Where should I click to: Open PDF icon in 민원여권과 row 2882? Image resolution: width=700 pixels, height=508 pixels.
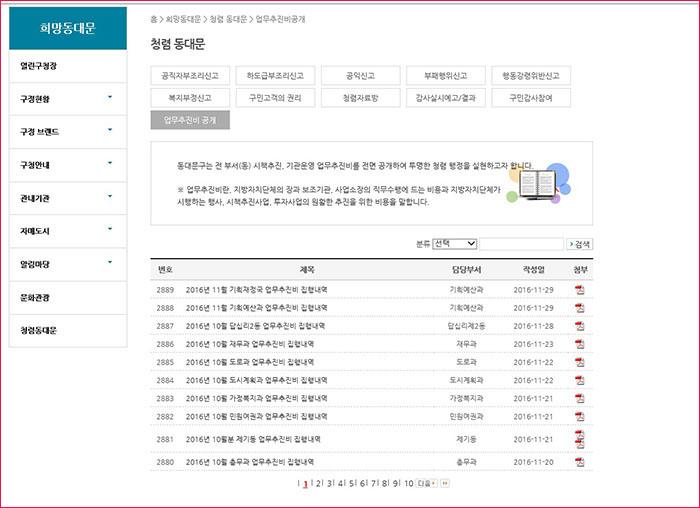pyautogui.click(x=580, y=416)
